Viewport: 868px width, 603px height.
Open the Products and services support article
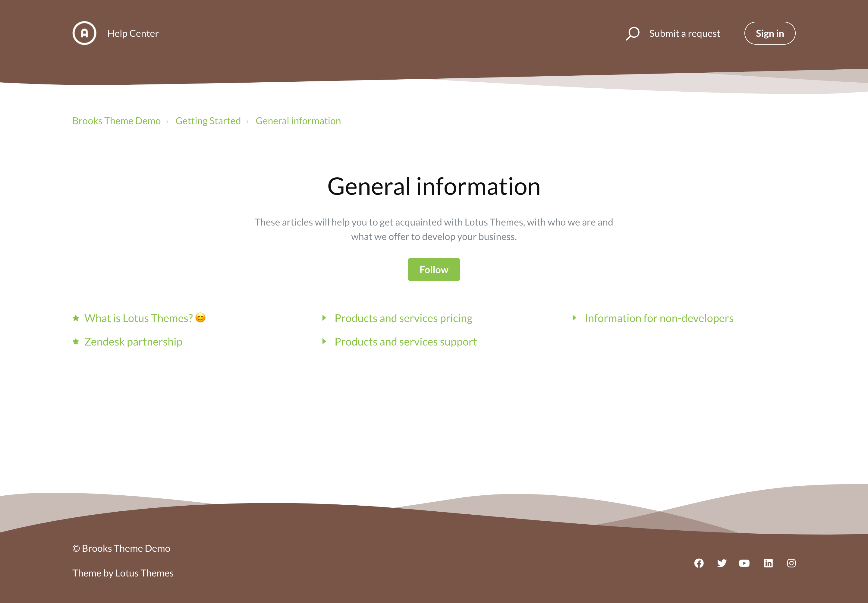pyautogui.click(x=405, y=342)
